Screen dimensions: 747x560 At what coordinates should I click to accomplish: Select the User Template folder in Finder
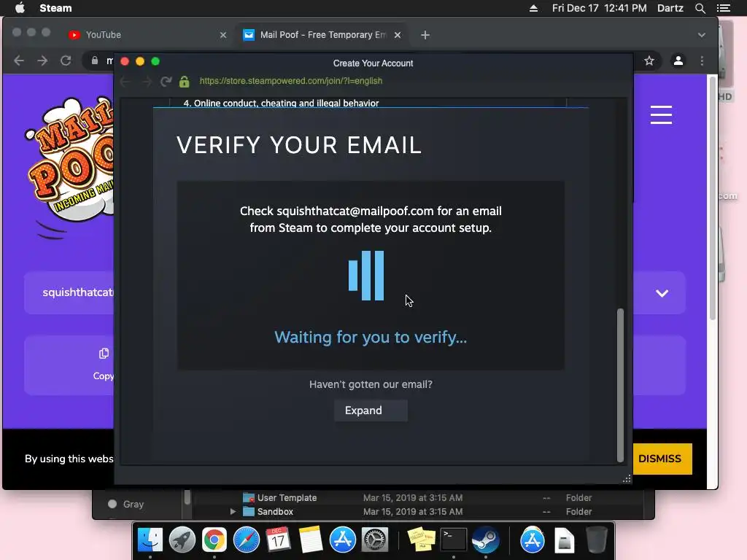click(x=287, y=497)
